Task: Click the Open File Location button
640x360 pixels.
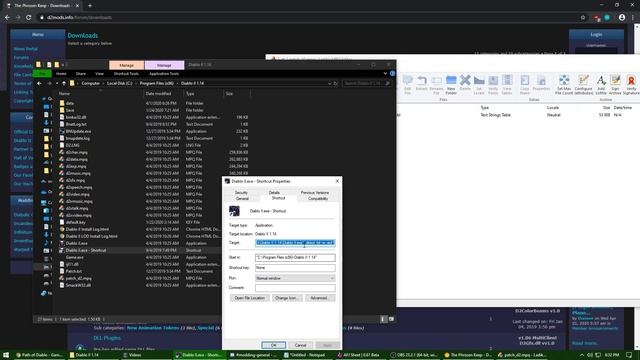Action: coord(249,298)
